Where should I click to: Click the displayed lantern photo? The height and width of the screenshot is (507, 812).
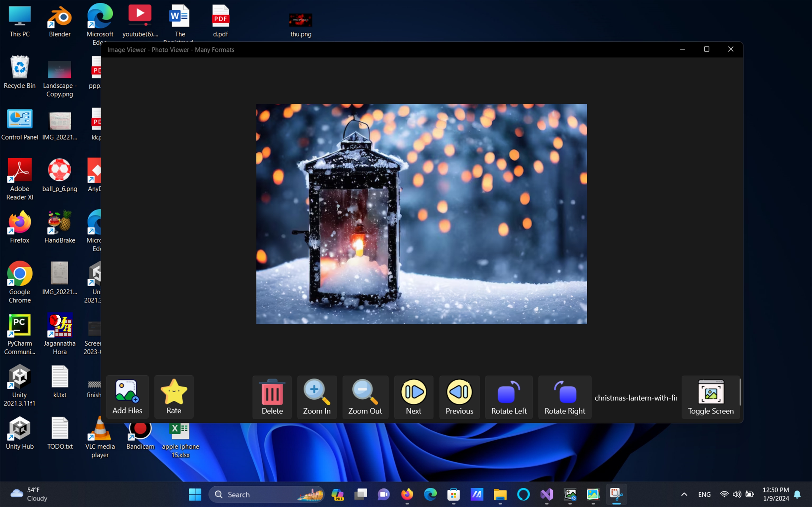click(421, 214)
